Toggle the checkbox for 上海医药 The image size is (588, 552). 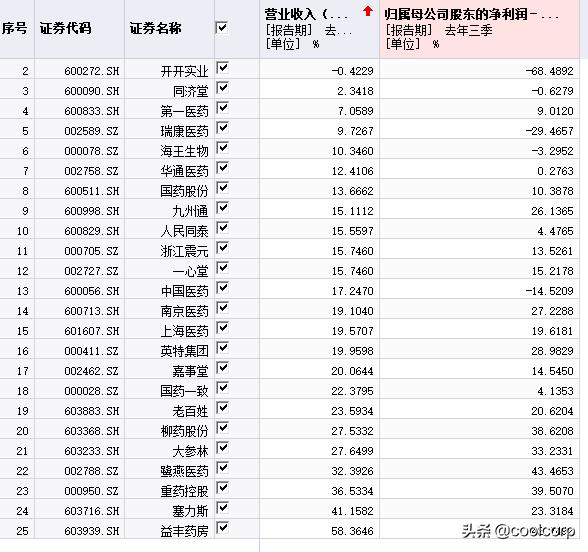click(222, 328)
